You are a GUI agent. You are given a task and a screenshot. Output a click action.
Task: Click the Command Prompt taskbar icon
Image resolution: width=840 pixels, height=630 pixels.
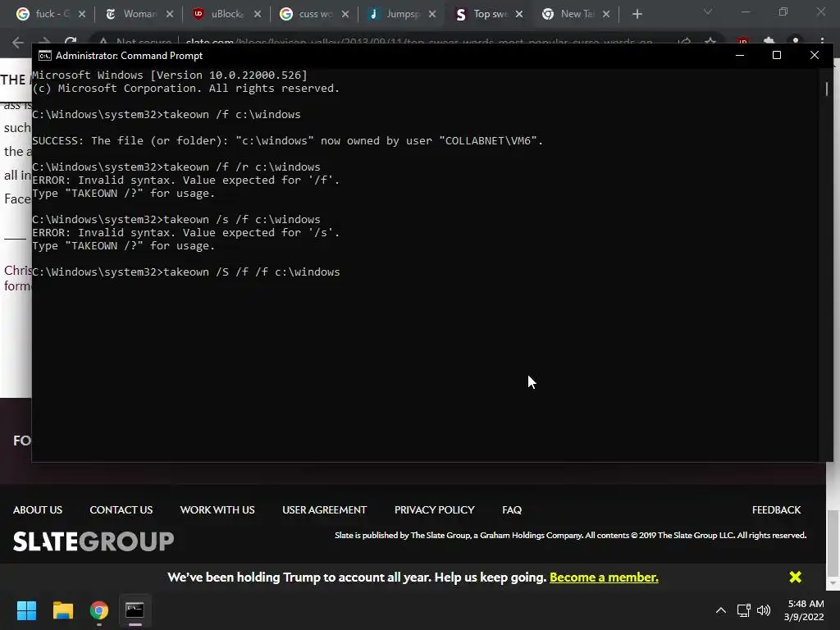point(135,610)
